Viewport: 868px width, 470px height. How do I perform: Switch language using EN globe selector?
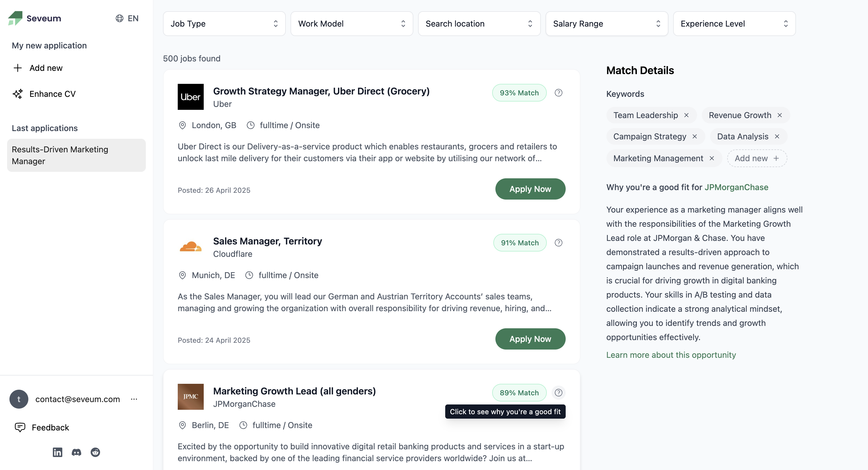point(127,18)
